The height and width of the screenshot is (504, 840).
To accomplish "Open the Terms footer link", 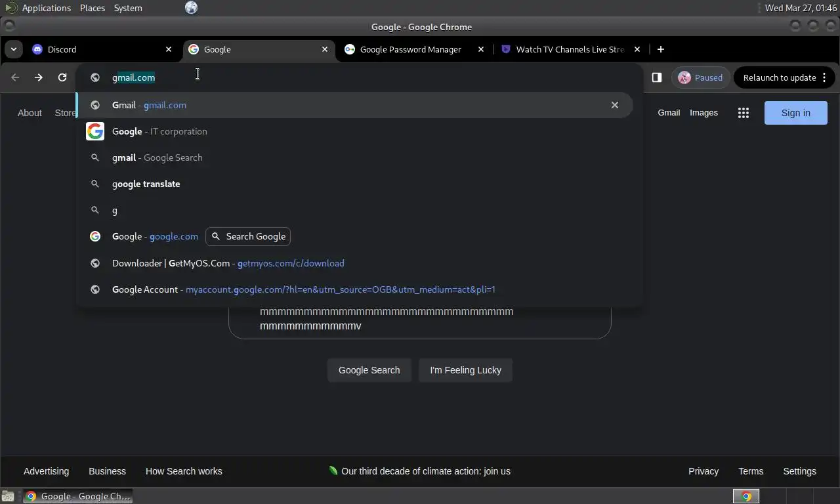I will coord(751,471).
